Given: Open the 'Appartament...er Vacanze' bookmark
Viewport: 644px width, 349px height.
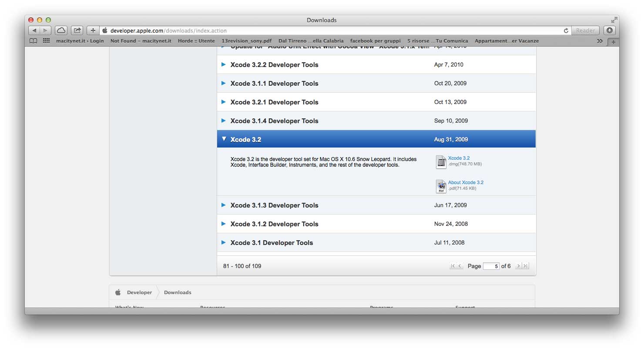Looking at the screenshot, I should pos(507,41).
